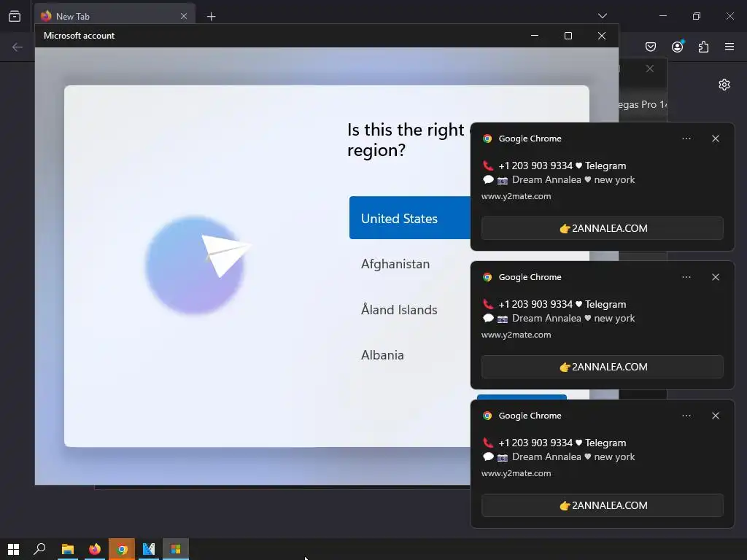This screenshot has height=560, width=747.
Task: Open the Firefox hamburger menu
Action: tap(729, 47)
